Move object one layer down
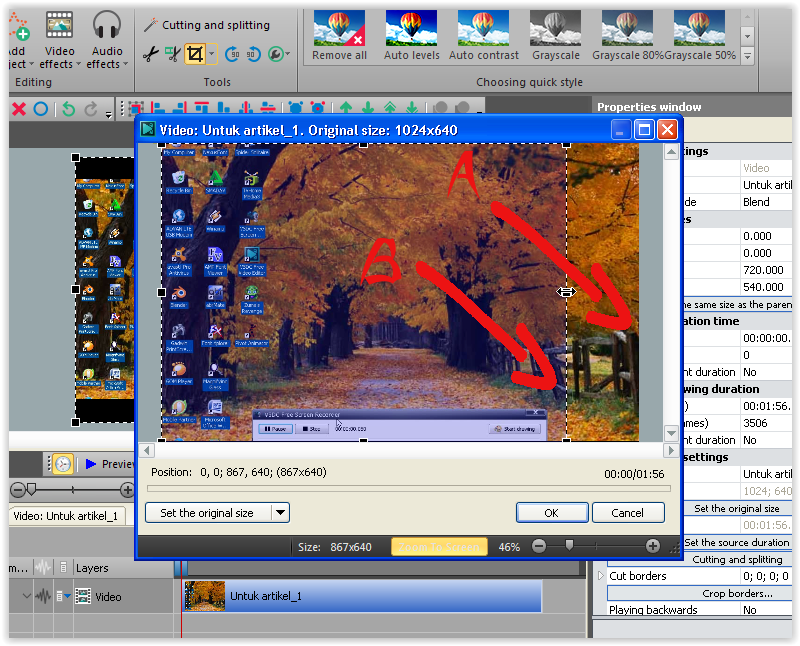This screenshot has width=800, height=646. (368, 108)
